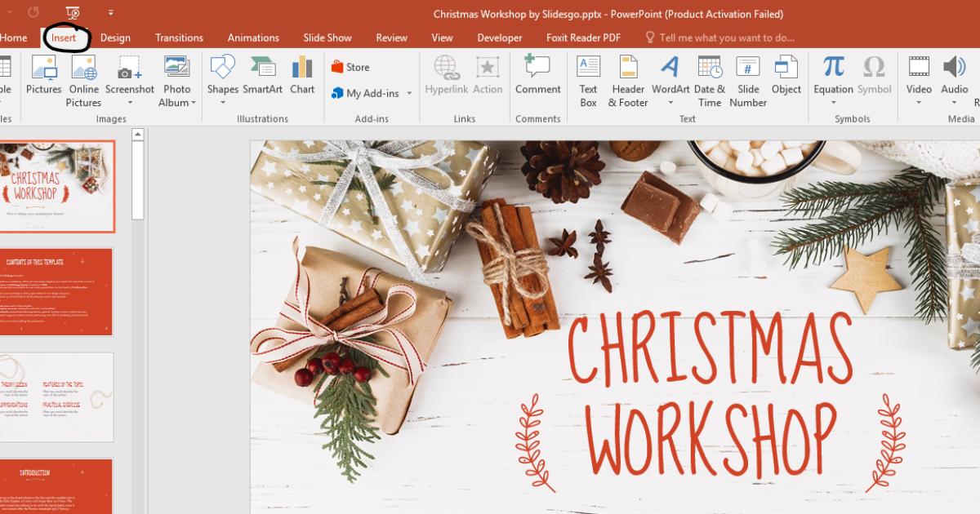Screen dimensions: 980x514
Task: Select the Online Pictures tool
Action: point(82,79)
